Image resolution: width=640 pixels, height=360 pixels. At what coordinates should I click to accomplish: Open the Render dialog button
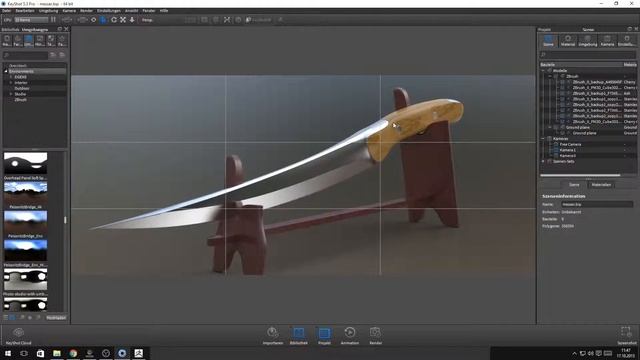[x=376, y=336]
